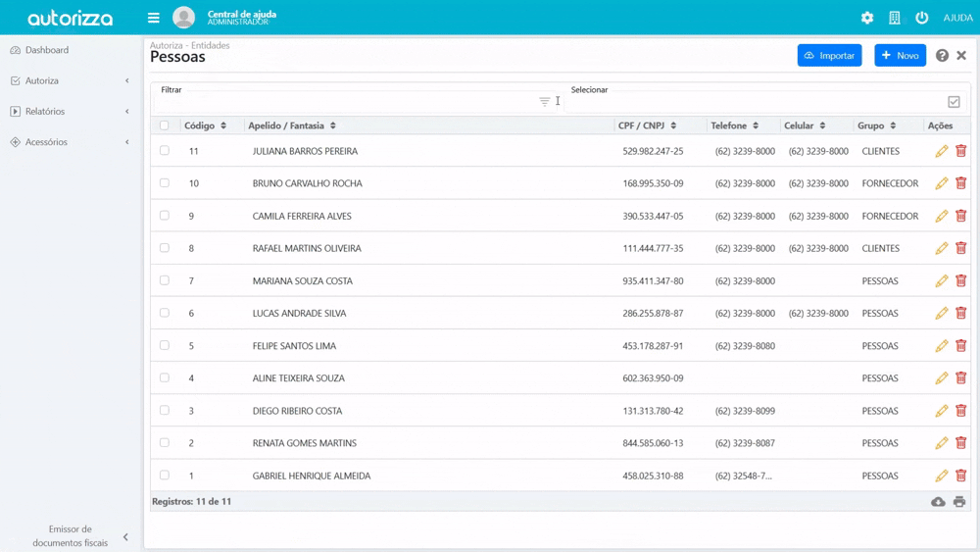Click the power logout icon
Screen dimensions: 980x552
click(x=922, y=18)
